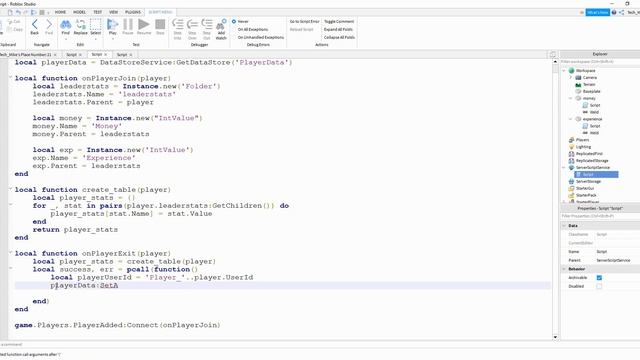Select Players service in Explorer

click(x=579, y=140)
